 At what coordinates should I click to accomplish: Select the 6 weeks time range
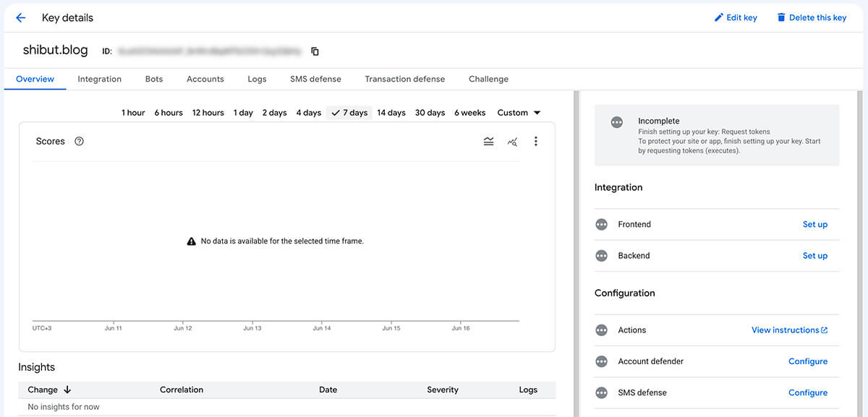tap(470, 113)
